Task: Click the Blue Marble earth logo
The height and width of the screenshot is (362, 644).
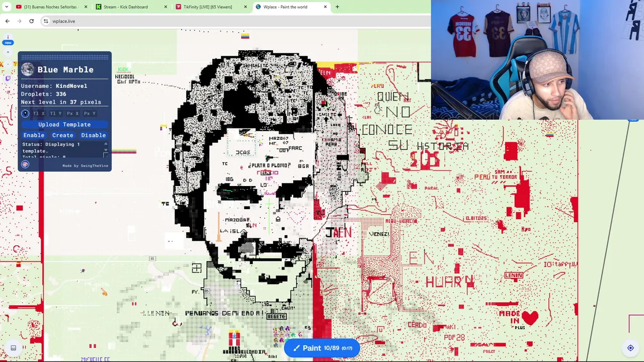Action: [x=28, y=69]
